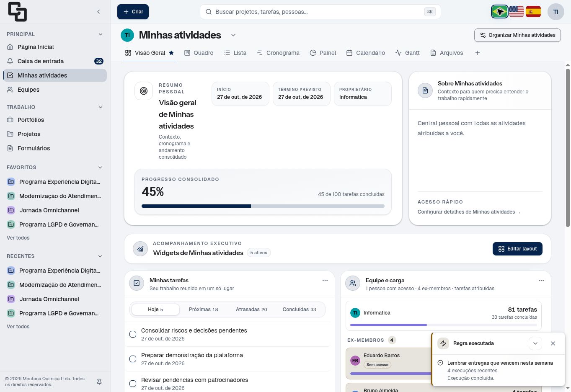This screenshot has height=392, width=571.
Task: Collapse the Regra executada notification chevron
Action: pos(535,343)
